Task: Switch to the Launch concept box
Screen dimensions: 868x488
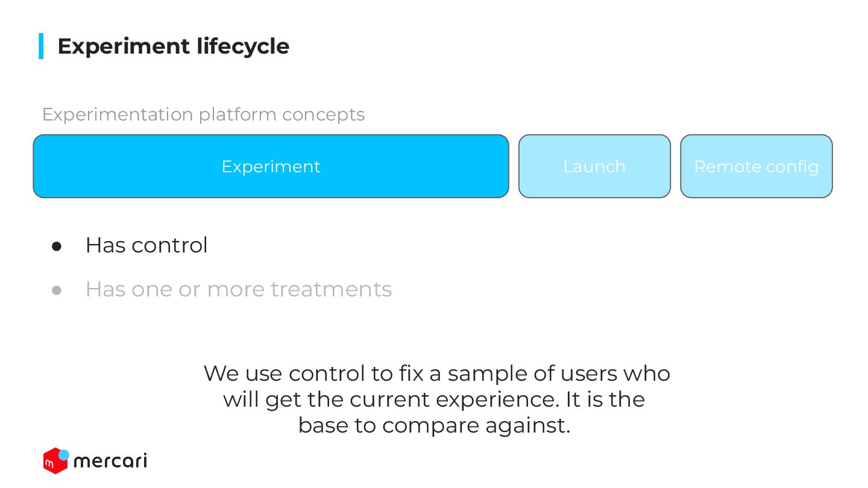Action: [594, 166]
